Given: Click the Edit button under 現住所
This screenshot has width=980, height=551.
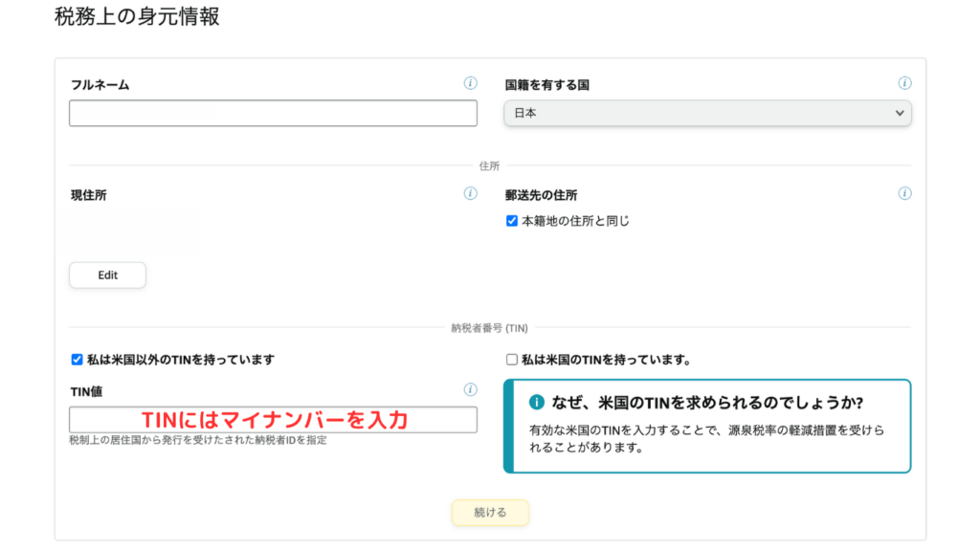Looking at the screenshot, I should click(107, 275).
